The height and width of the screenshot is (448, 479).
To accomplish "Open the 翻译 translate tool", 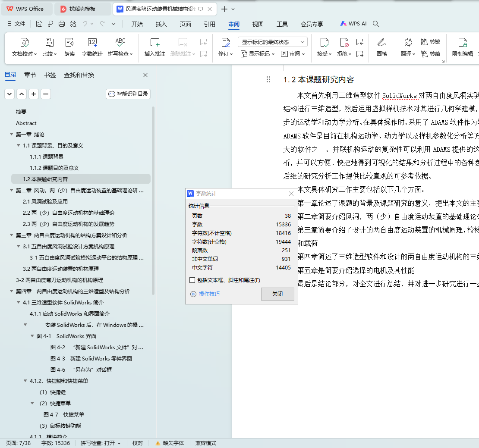I will [x=408, y=47].
